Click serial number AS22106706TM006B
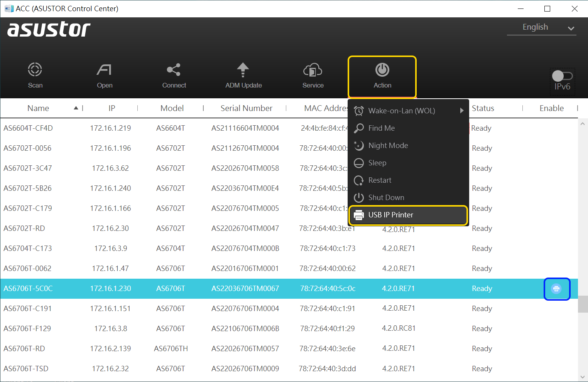Viewport: 588px width, 382px height. 245,329
